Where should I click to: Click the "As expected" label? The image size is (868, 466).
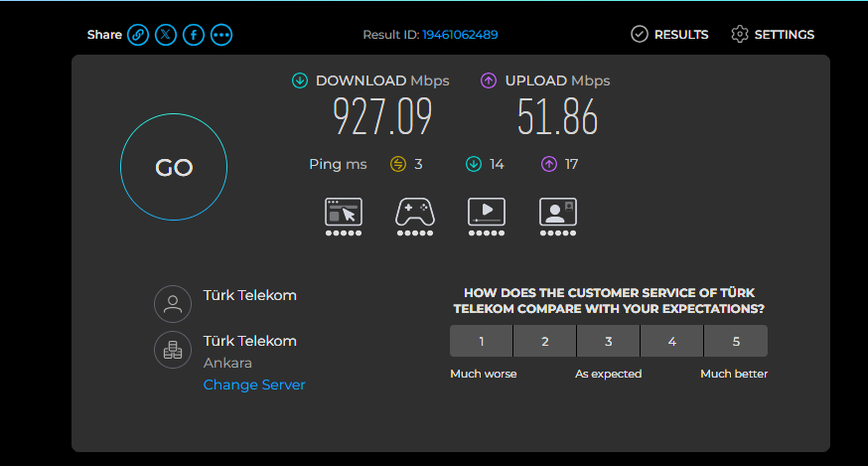click(x=609, y=374)
